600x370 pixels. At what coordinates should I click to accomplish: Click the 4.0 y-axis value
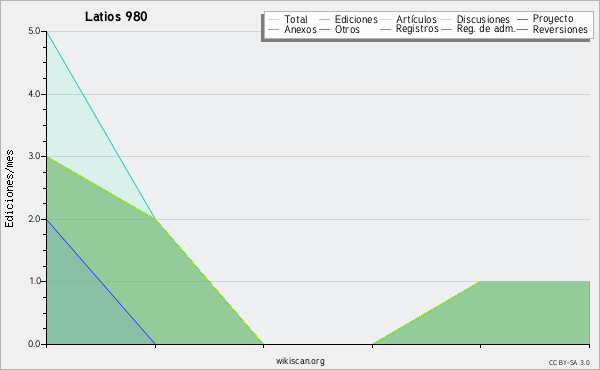(34, 94)
